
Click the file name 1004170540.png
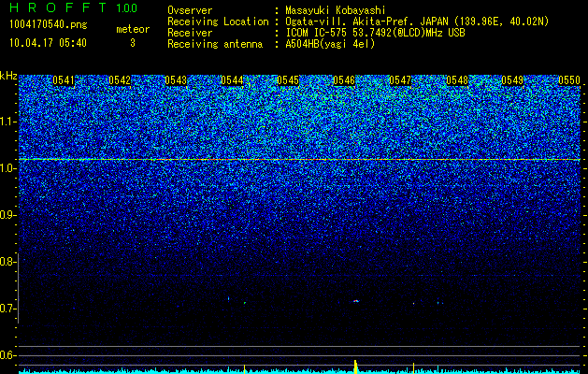click(x=49, y=25)
